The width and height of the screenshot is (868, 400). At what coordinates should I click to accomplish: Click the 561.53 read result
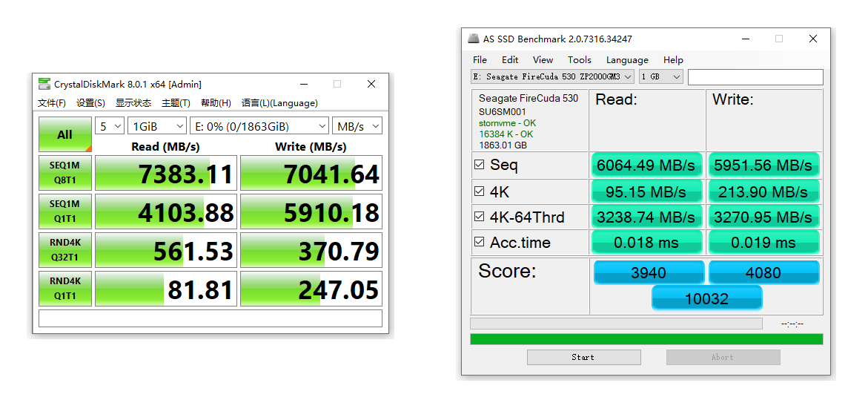(x=166, y=250)
